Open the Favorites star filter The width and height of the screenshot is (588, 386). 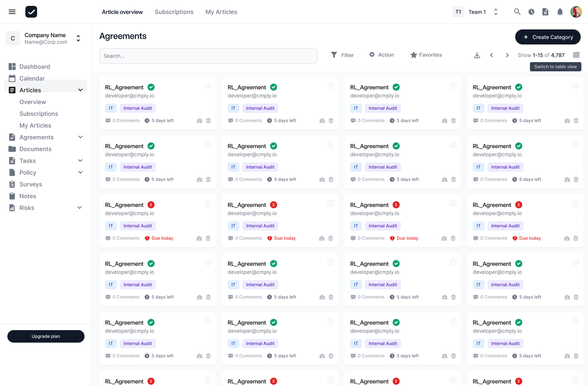[x=414, y=54]
